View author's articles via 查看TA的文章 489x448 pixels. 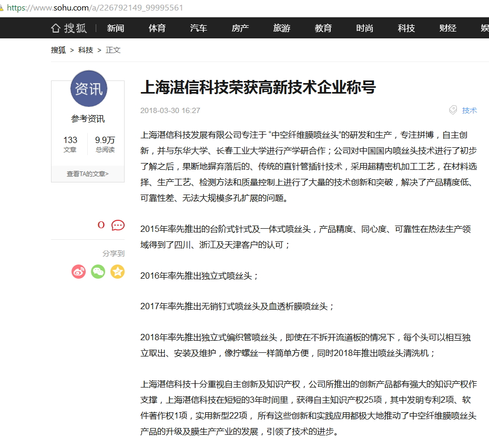88,174
